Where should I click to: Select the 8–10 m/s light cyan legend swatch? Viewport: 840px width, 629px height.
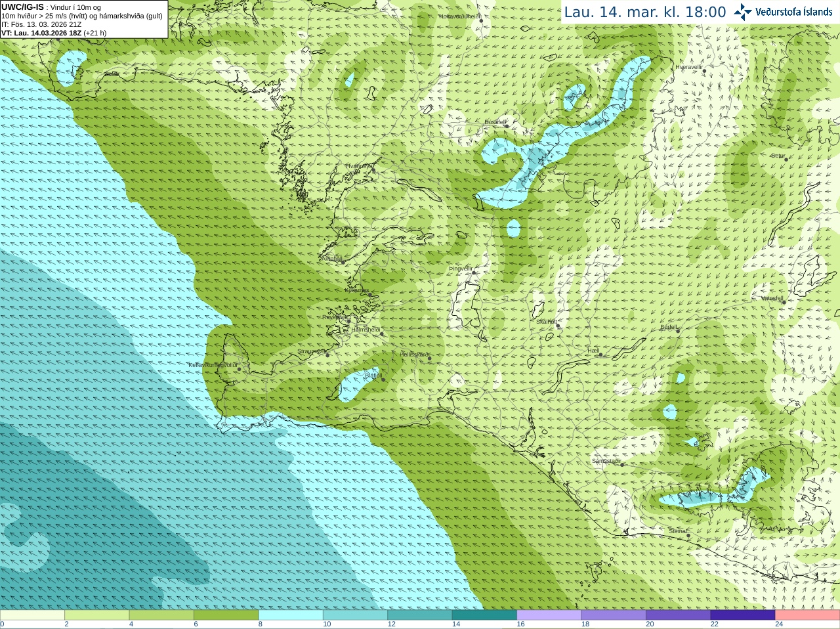[291, 615]
